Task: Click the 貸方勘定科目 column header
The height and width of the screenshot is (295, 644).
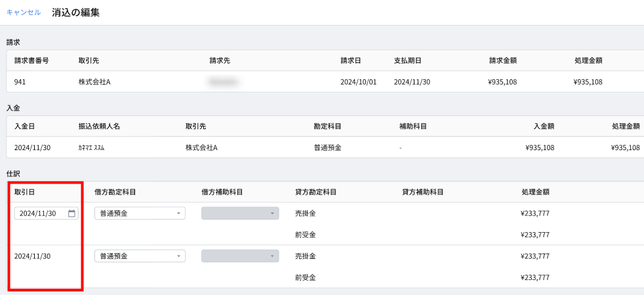Action: coord(316,191)
